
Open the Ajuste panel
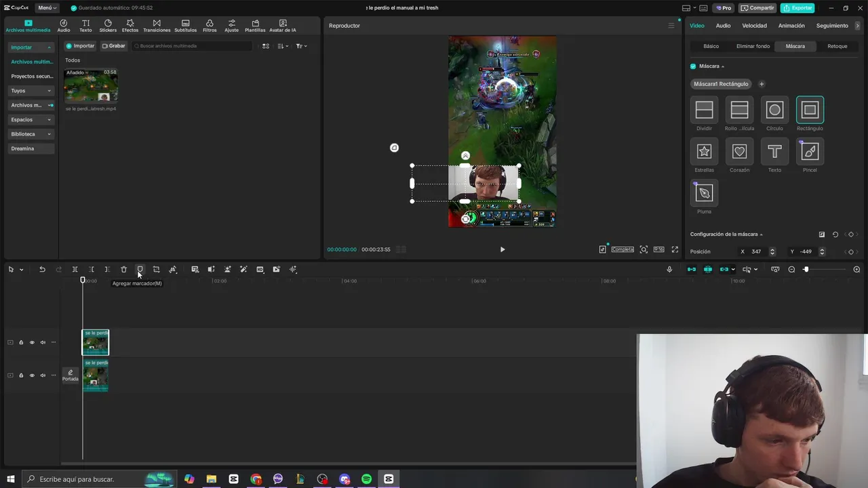232,26
